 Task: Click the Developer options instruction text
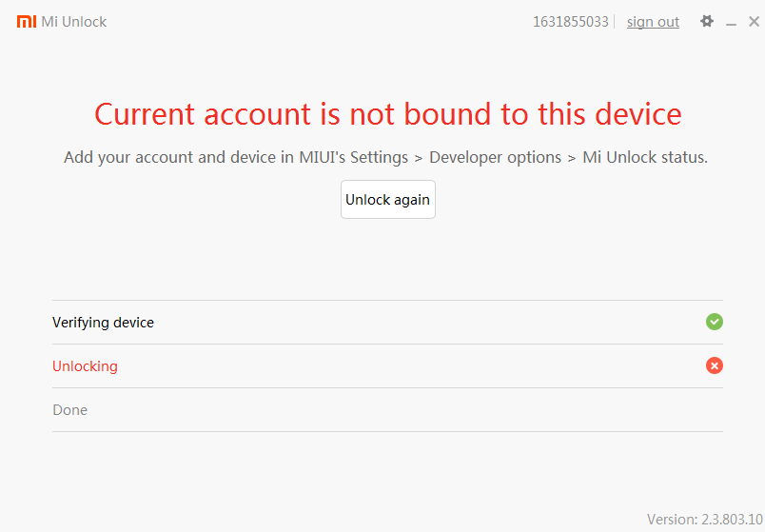pyautogui.click(x=495, y=157)
